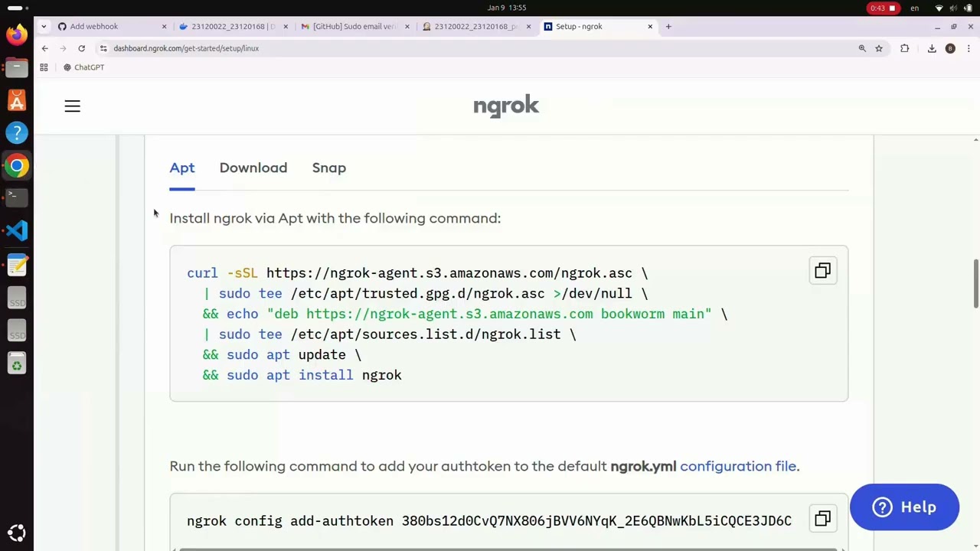Focus Chrome in the dock

pyautogui.click(x=17, y=166)
